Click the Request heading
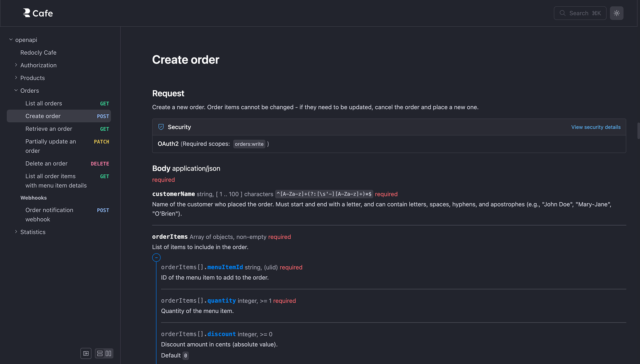Viewport: 640px width, 364px height. coord(168,94)
